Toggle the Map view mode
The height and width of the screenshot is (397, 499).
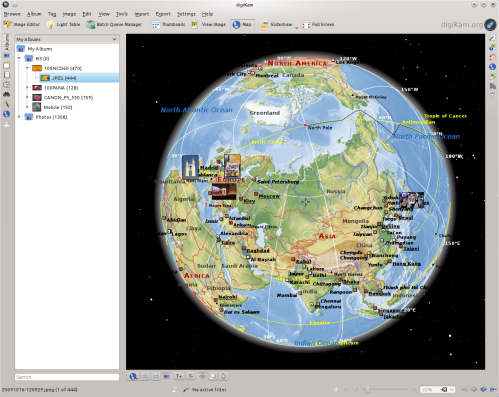pyautogui.click(x=242, y=24)
